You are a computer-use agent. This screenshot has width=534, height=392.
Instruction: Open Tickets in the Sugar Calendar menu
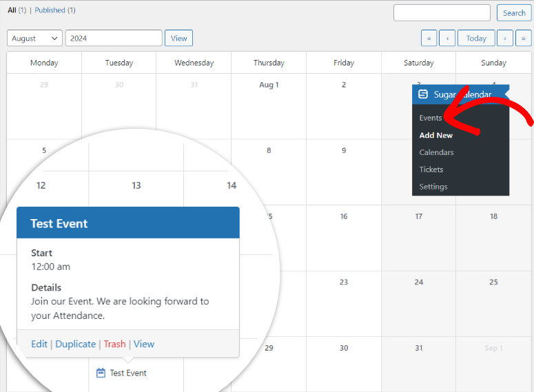pos(431,169)
